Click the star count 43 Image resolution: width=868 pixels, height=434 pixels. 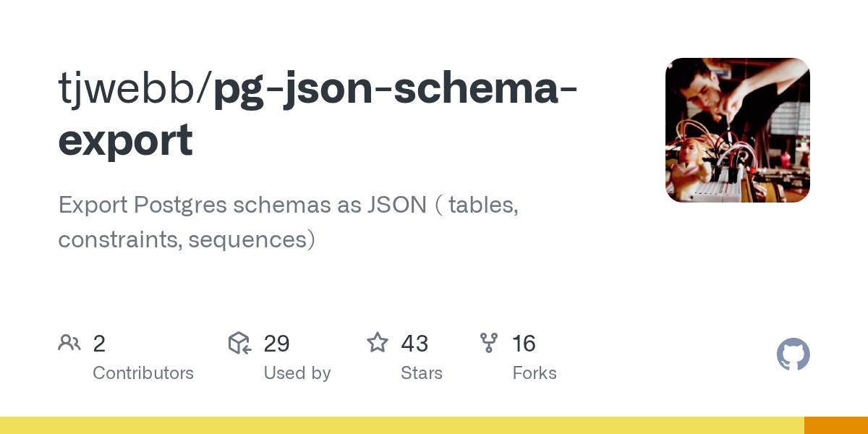click(x=414, y=344)
